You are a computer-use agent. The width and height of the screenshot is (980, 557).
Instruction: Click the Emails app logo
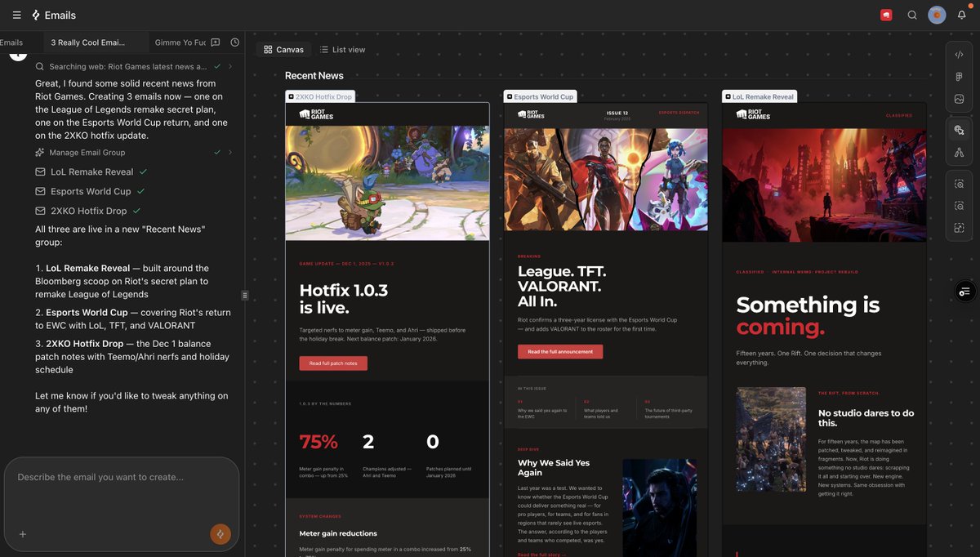(x=36, y=15)
